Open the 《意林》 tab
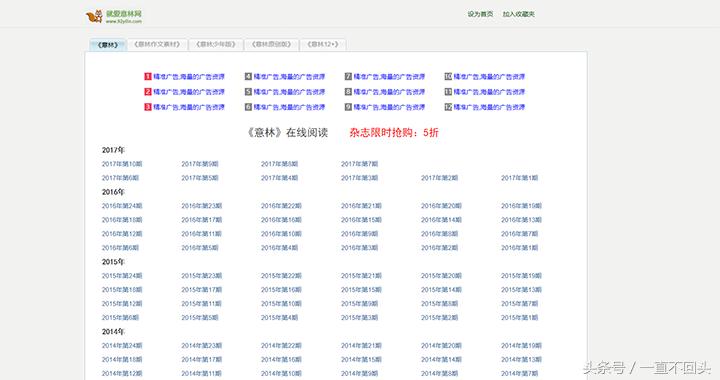Image resolution: width=720 pixels, height=380 pixels. point(108,45)
